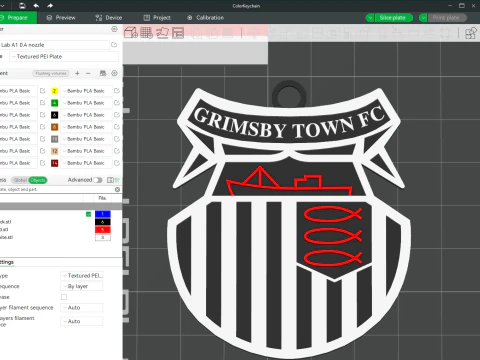480x360 pixels.
Task: Edit preset icon for filament 4 row
Action: pyautogui.click(x=117, y=103)
